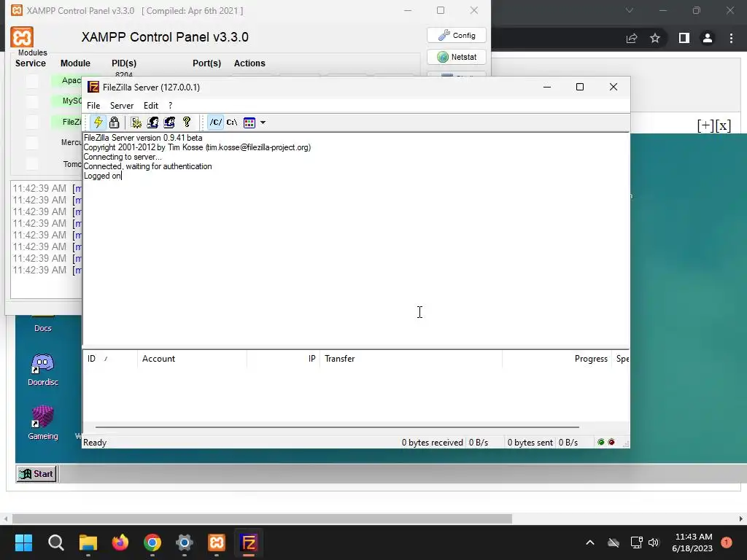
Task: Click the XAMPP logo icon
Action: (22, 37)
